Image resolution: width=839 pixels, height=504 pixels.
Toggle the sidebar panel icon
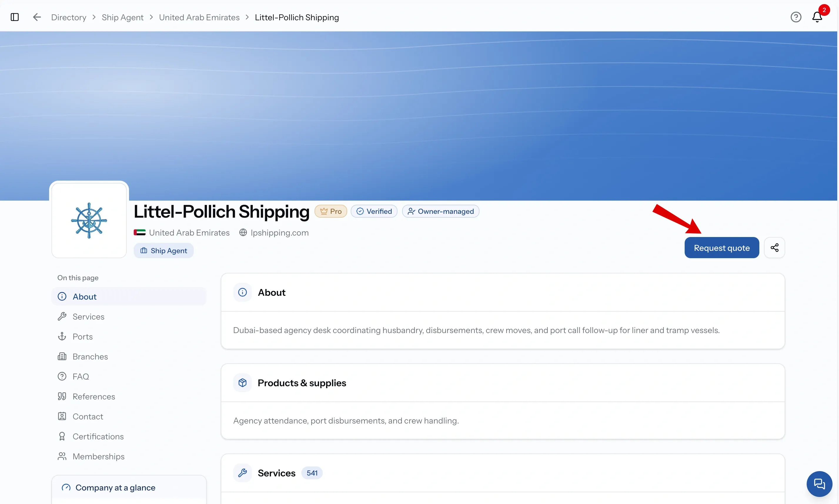point(15,17)
